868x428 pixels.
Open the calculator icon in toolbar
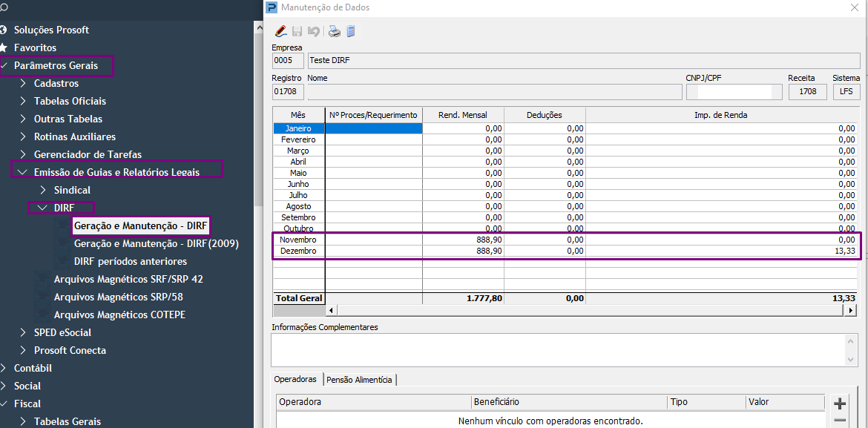(350, 31)
